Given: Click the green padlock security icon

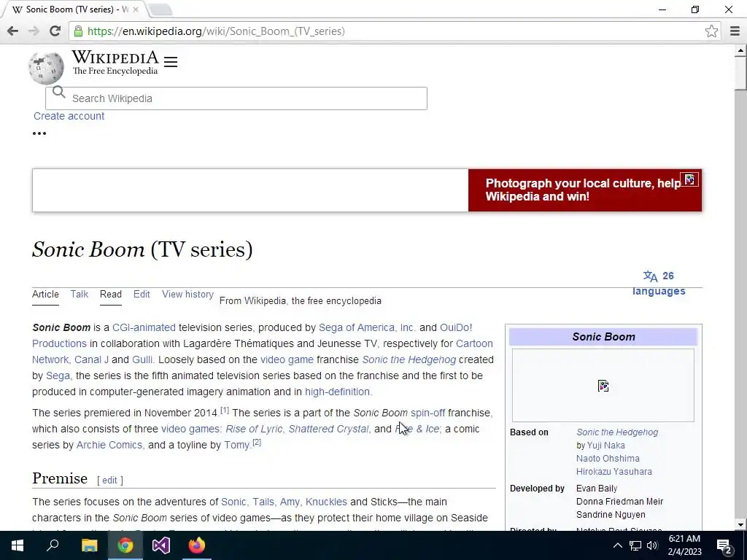Looking at the screenshot, I should coord(78,31).
